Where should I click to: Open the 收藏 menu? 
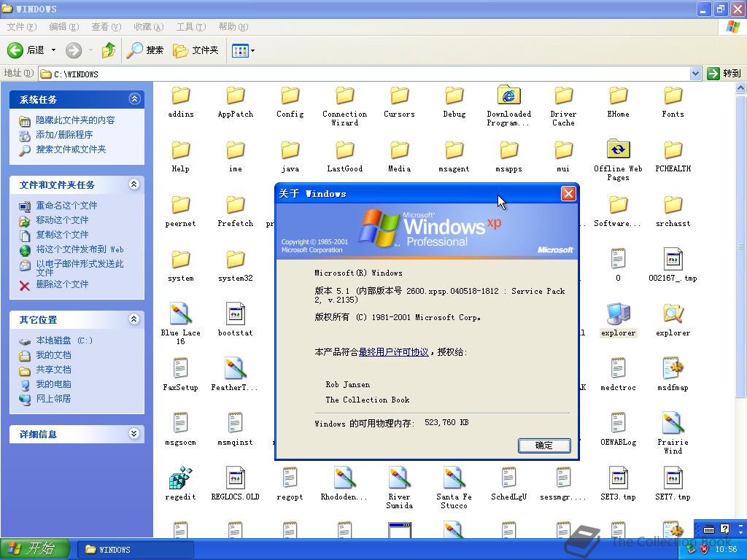(x=149, y=27)
